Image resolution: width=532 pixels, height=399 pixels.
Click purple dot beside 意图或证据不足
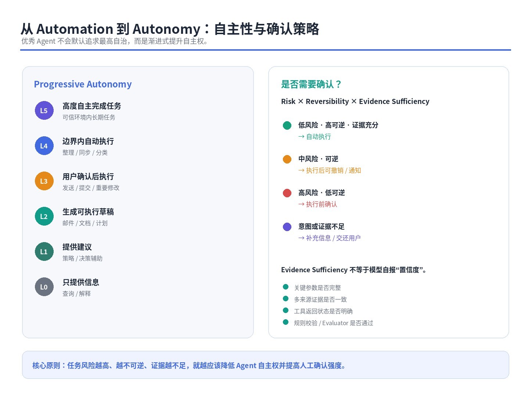pyautogui.click(x=287, y=227)
